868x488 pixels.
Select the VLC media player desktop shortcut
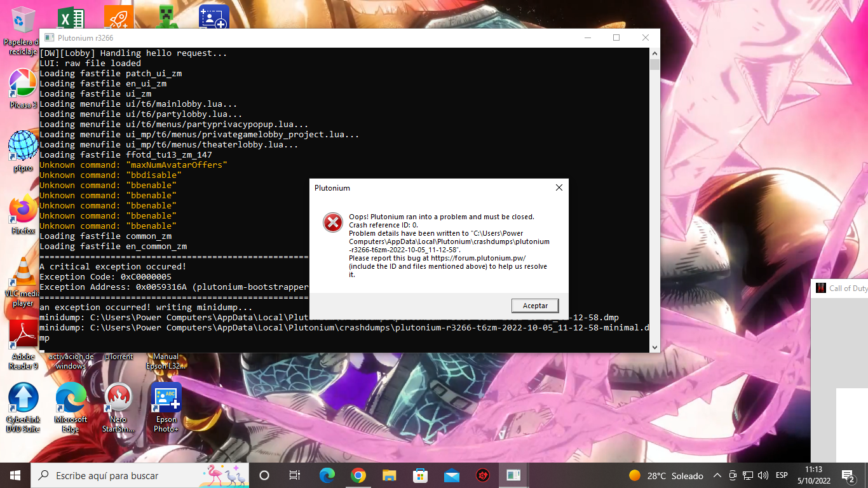coord(23,282)
